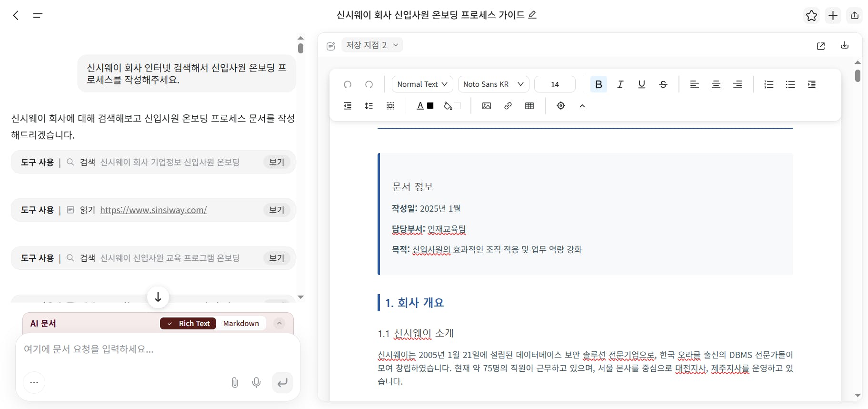Viewport: 868px width, 409px height.
Task: Open the more options ellipsis menu
Action: tap(34, 382)
